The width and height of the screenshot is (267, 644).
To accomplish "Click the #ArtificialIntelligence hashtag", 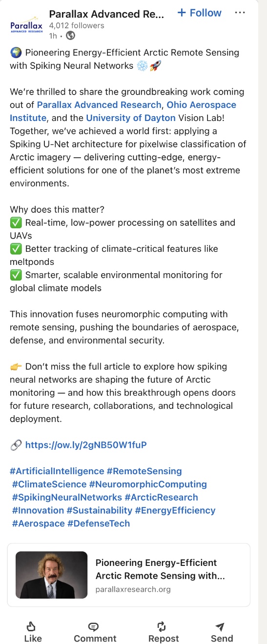I will 57,471.
